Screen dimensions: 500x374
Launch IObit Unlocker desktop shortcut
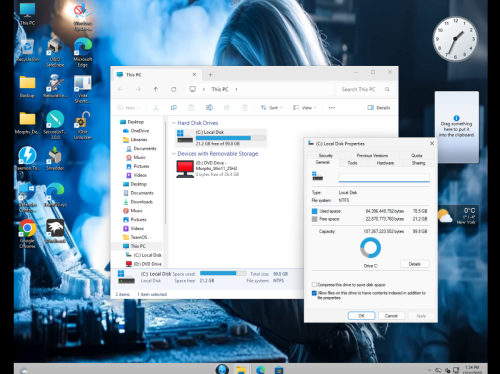pyautogui.click(x=83, y=125)
